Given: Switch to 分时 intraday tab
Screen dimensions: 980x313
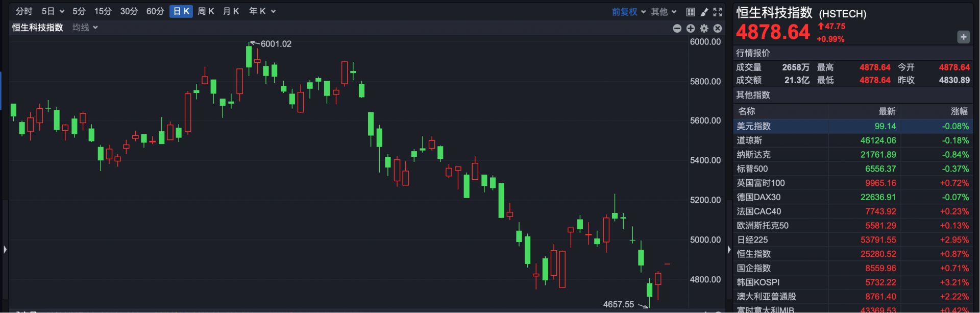Looking at the screenshot, I should (x=24, y=11).
